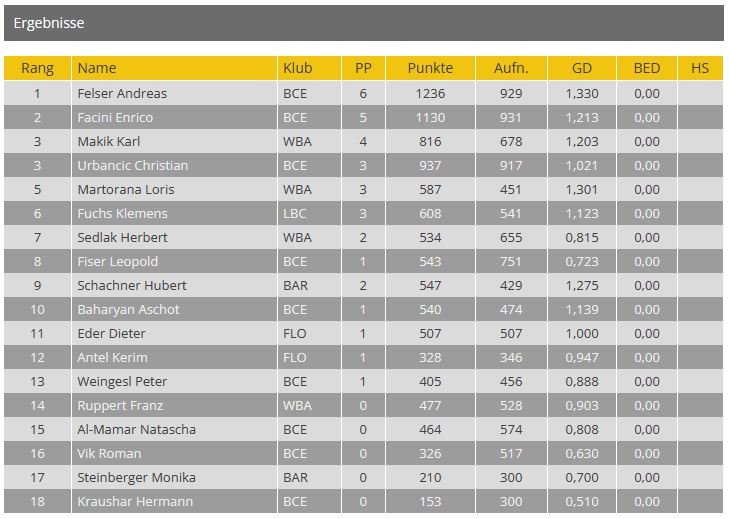Select the Punkte column header
Screen dimensions: 729x519
click(430, 68)
